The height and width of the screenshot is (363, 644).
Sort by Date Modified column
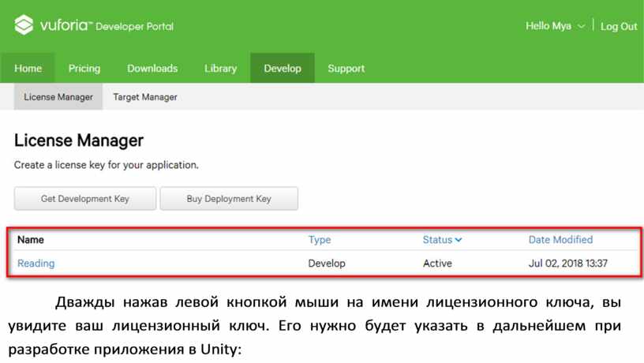click(x=560, y=240)
